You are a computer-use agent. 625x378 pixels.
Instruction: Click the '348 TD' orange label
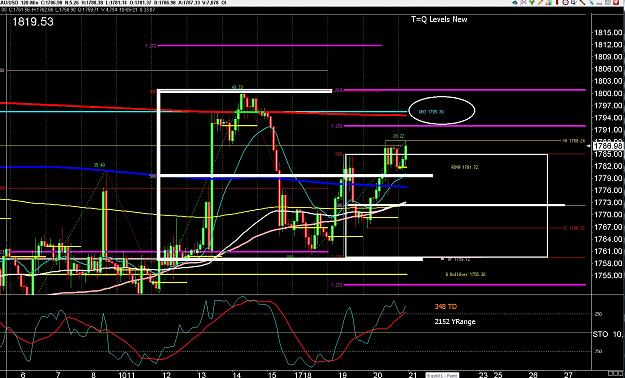click(x=446, y=307)
